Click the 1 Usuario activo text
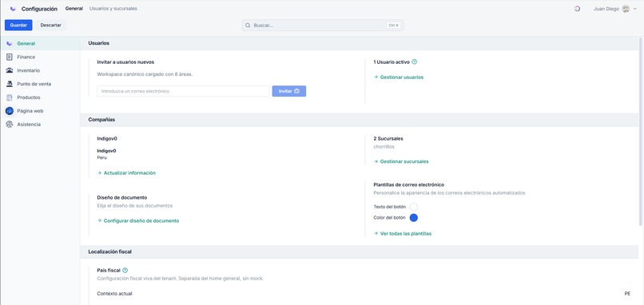Image resolution: width=644 pixels, height=305 pixels. point(392,62)
